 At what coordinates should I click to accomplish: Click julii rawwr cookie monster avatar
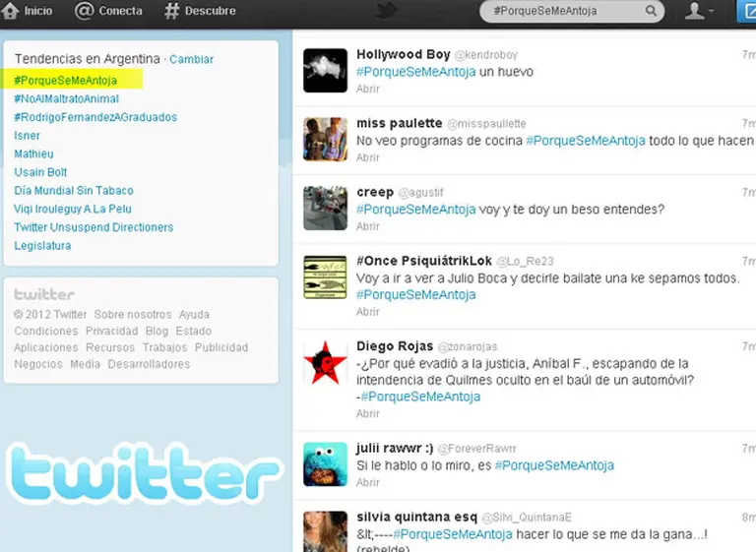pos(325,464)
